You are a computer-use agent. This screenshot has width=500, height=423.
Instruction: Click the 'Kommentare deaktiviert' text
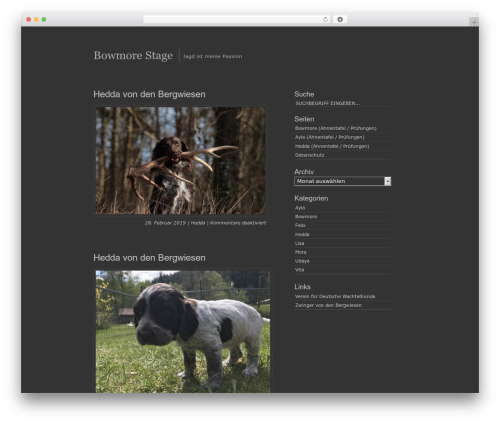tap(238, 223)
